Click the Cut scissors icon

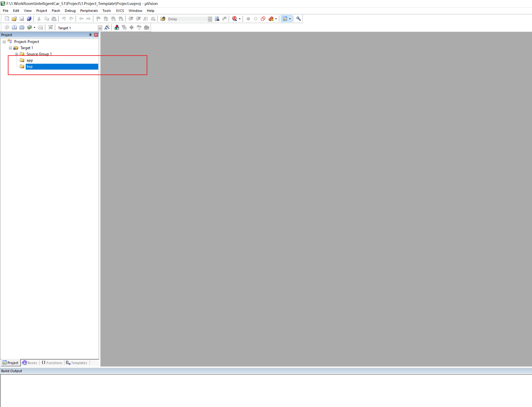tap(39, 19)
